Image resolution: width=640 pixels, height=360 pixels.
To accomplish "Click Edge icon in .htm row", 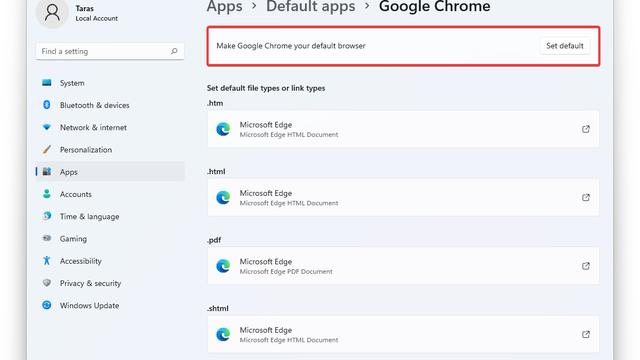I will [223, 129].
